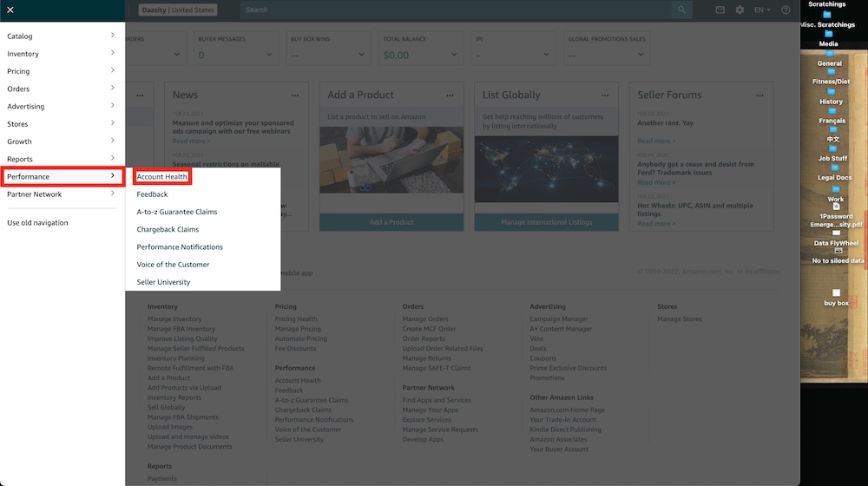
Task: Click Manage International Listings button
Action: [546, 222]
